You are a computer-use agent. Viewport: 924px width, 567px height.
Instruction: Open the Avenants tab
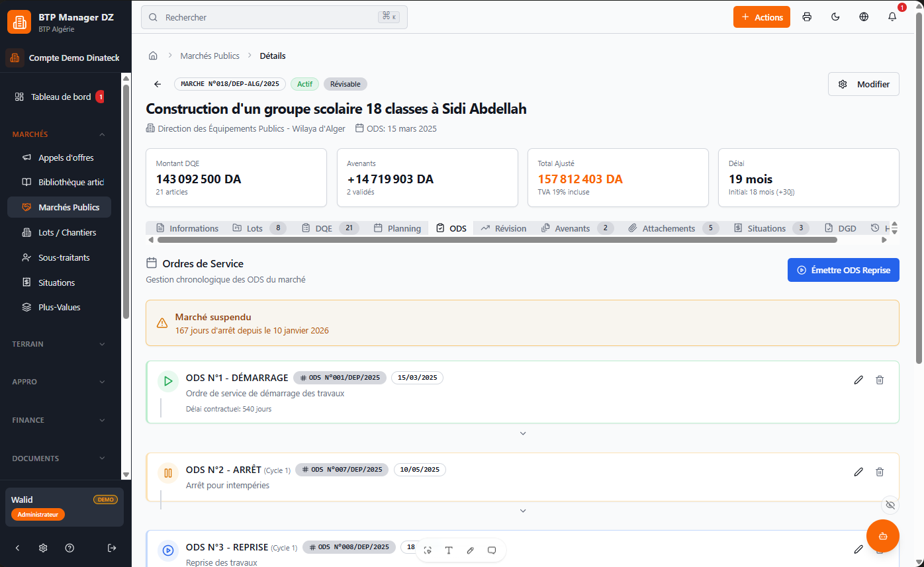click(x=578, y=228)
